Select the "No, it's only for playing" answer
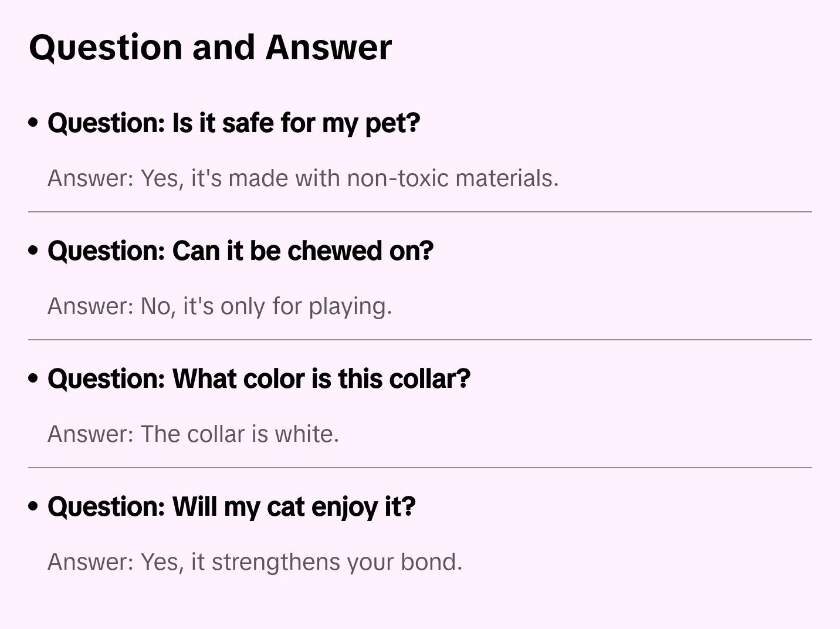This screenshot has height=629, width=840. pyautogui.click(x=219, y=306)
